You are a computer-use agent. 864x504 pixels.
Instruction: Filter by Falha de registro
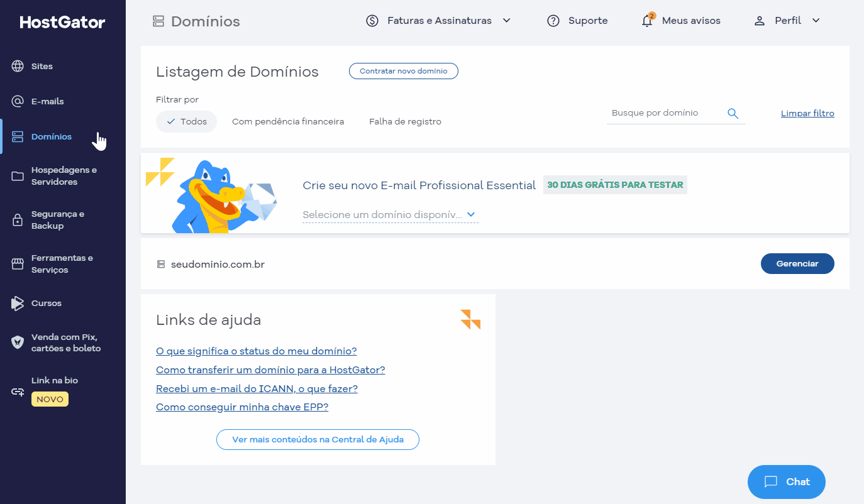point(405,121)
